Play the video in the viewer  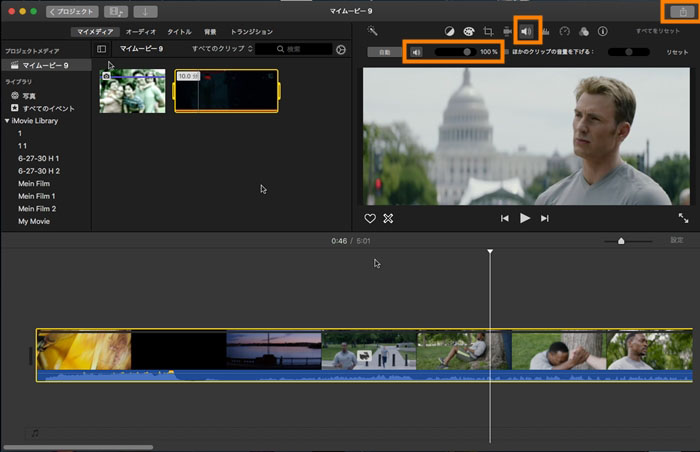click(524, 217)
